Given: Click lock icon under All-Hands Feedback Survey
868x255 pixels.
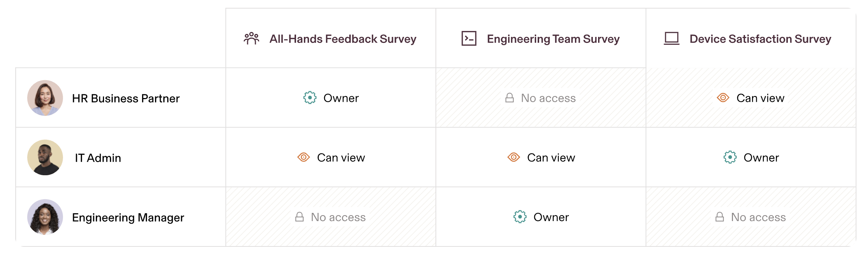Looking at the screenshot, I should [x=299, y=217].
